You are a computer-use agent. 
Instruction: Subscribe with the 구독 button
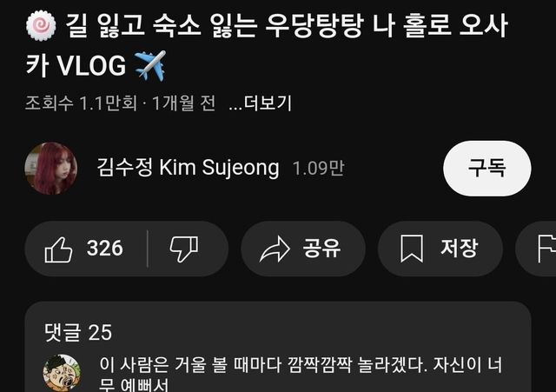click(486, 168)
